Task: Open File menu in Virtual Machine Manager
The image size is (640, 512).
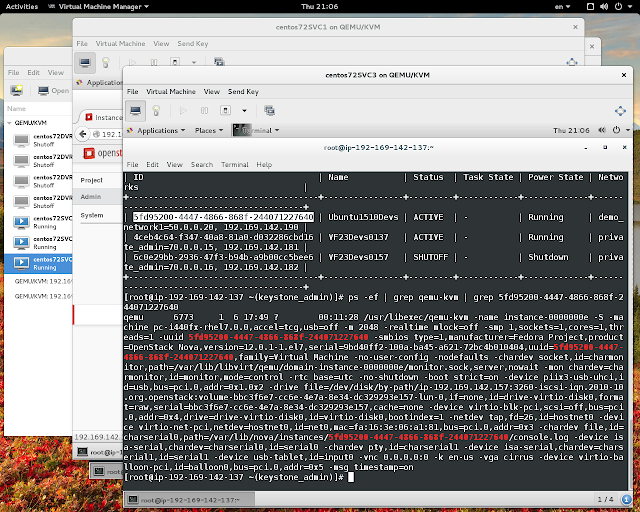Action: coord(13,73)
